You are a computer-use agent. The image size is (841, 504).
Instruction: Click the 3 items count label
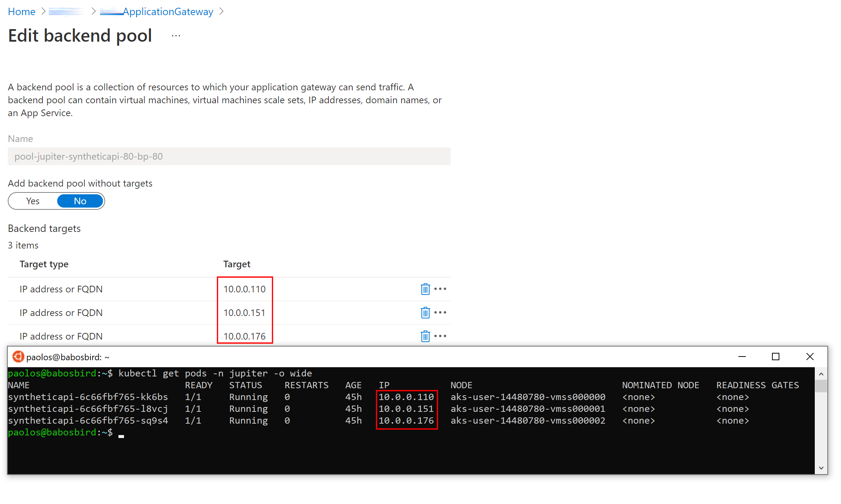pyautogui.click(x=23, y=245)
